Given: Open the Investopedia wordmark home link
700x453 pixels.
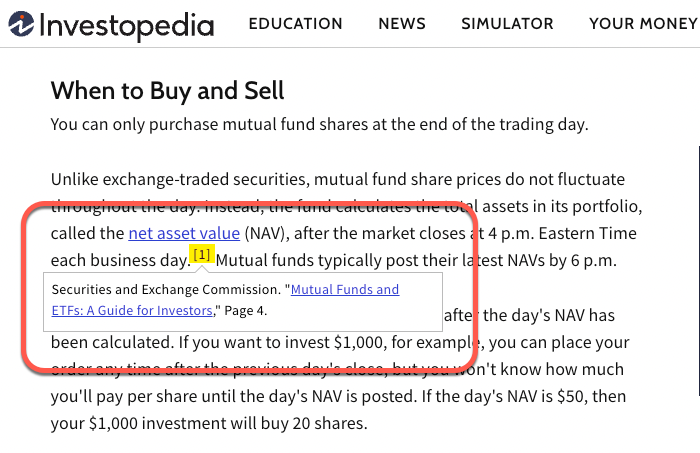Looking at the screenshot, I should 126,26.
